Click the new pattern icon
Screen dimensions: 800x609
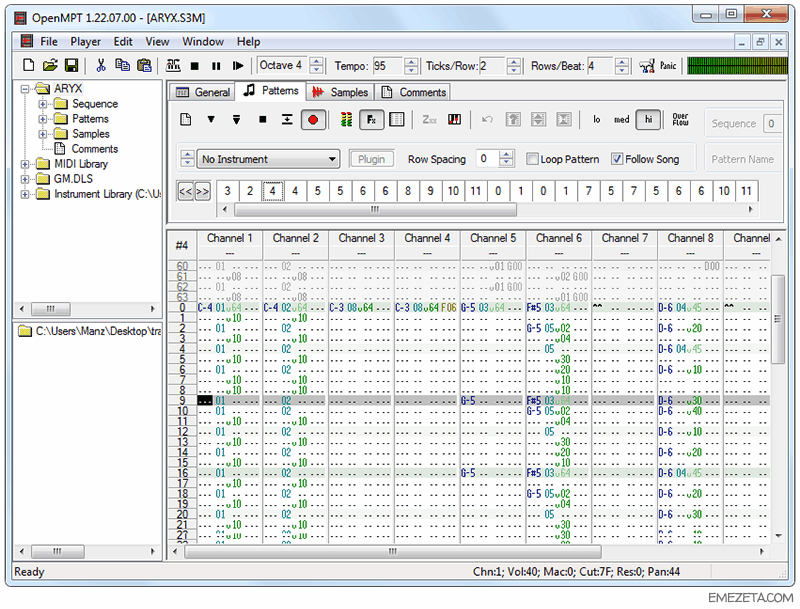(186, 119)
